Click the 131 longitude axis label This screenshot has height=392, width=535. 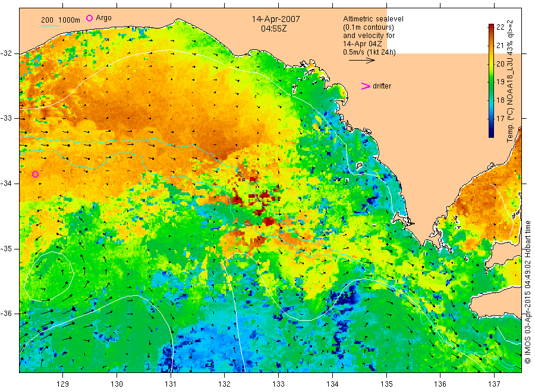(171, 384)
